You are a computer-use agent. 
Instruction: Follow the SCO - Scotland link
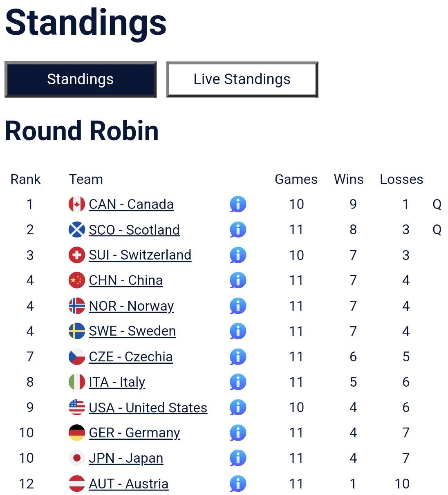[x=134, y=230]
